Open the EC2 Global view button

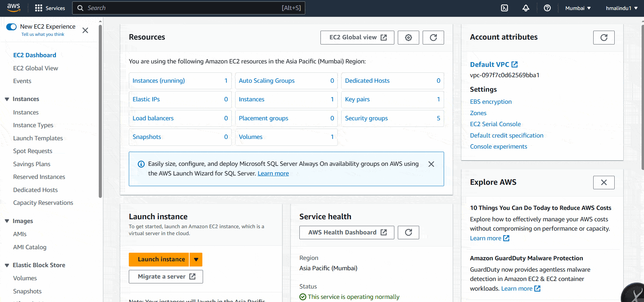click(357, 38)
